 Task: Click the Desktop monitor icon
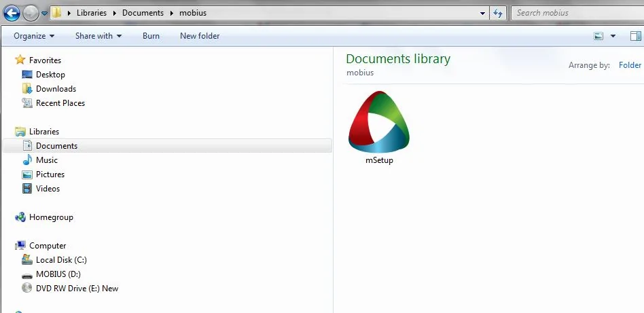pyautogui.click(x=26, y=75)
